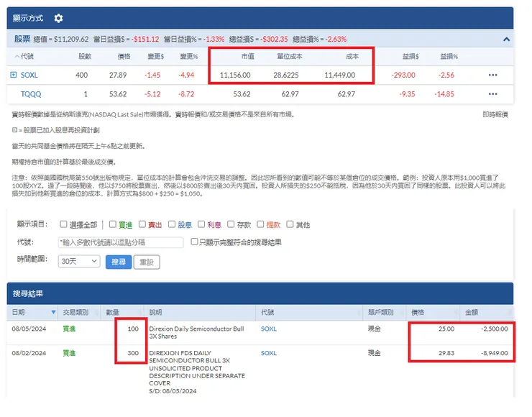Open SOXL link in 08/02/2024 transaction
This screenshot has height=417, width=532.
coord(269,353)
